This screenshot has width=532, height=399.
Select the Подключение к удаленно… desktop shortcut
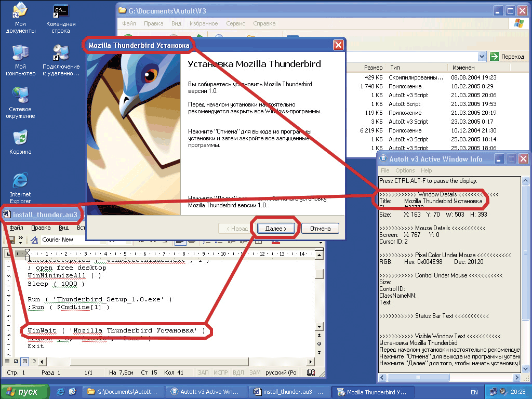click(61, 61)
